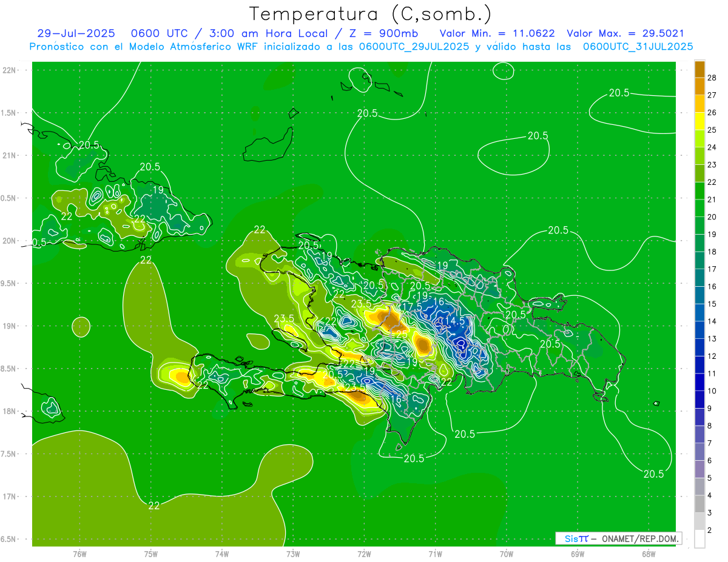Pick the legend swatch between values 20 and 21
The height and width of the screenshot is (562, 728).
point(699,207)
